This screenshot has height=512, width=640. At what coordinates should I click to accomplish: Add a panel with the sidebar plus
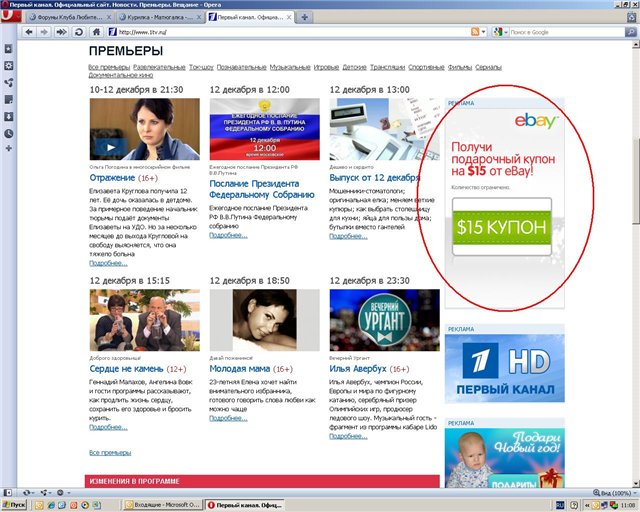click(8, 149)
